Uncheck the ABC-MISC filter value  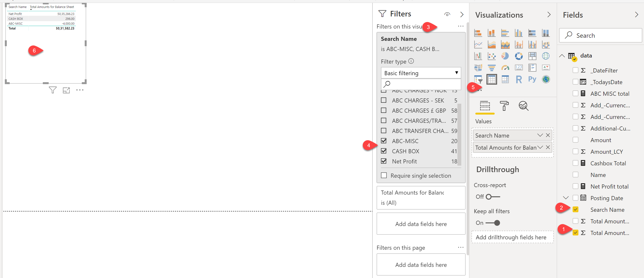pyautogui.click(x=384, y=141)
